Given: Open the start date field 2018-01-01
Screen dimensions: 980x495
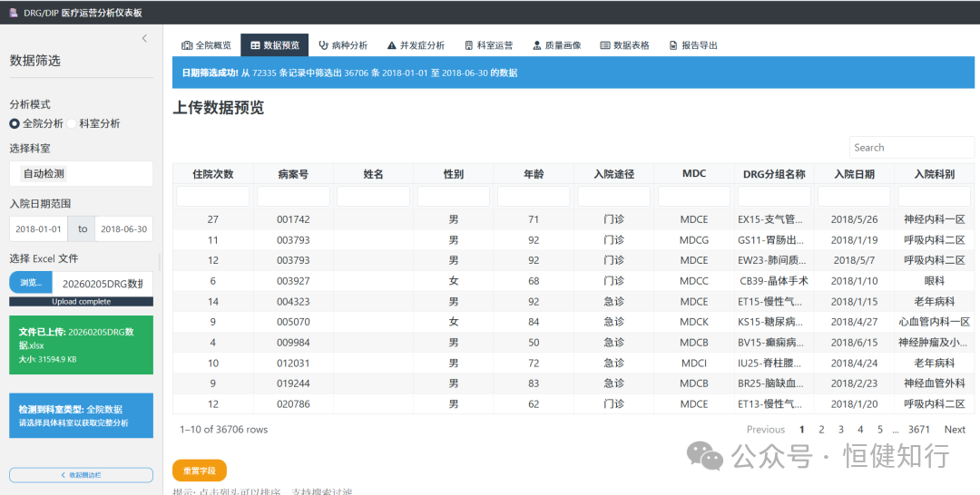Looking at the screenshot, I should 39,229.
